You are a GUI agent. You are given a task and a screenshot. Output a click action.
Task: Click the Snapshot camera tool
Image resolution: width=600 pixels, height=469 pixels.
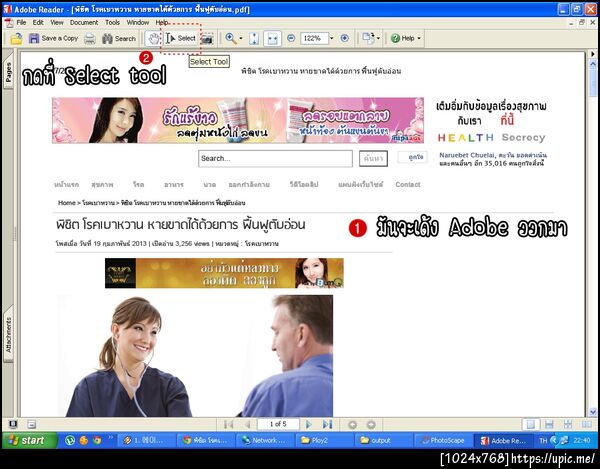tap(207, 38)
